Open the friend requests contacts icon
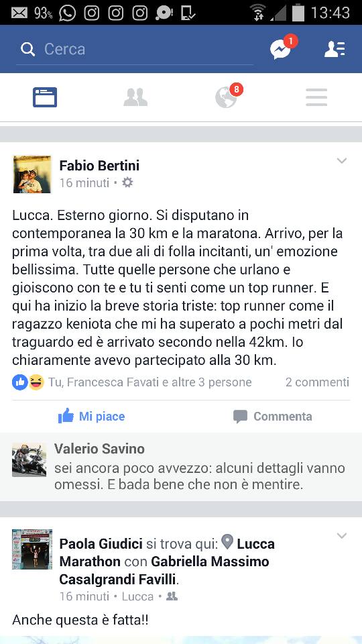Screen dimensions: 362x644 pos(335,49)
